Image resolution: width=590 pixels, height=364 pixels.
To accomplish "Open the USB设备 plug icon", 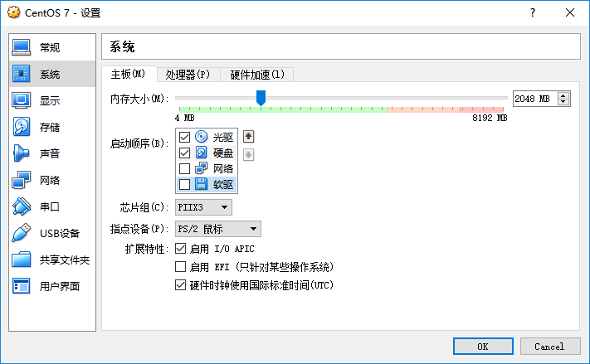I will pos(21,233).
